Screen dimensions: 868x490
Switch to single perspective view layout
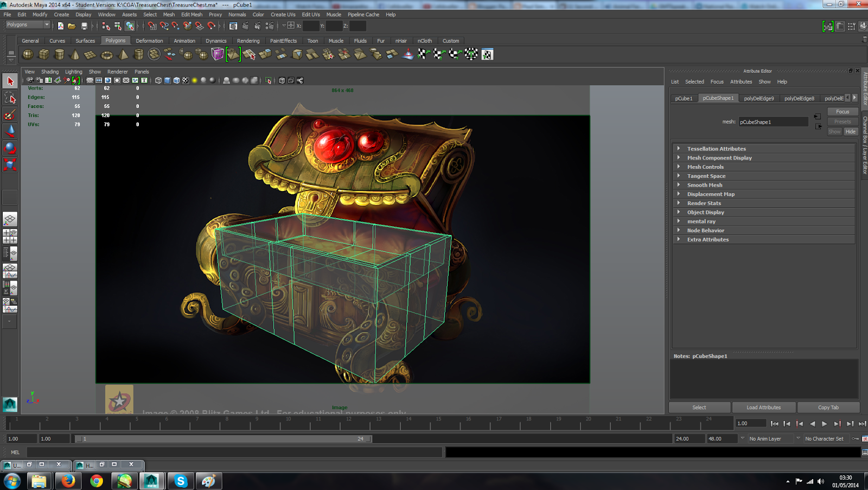click(10, 219)
